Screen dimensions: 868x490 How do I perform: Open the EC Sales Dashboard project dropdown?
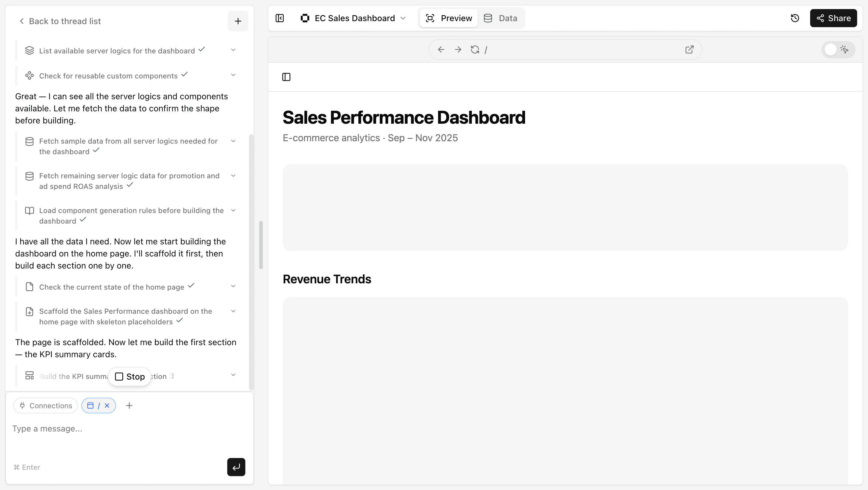pyautogui.click(x=403, y=18)
